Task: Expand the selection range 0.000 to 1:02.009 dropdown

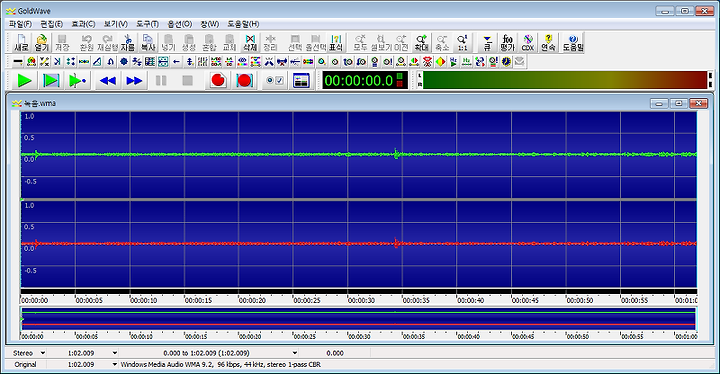Action: point(295,353)
